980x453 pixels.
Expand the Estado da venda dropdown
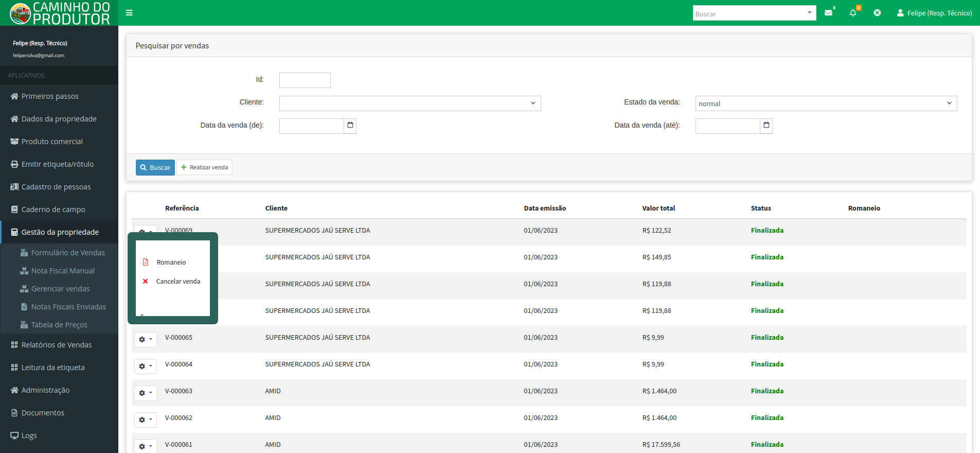point(826,103)
